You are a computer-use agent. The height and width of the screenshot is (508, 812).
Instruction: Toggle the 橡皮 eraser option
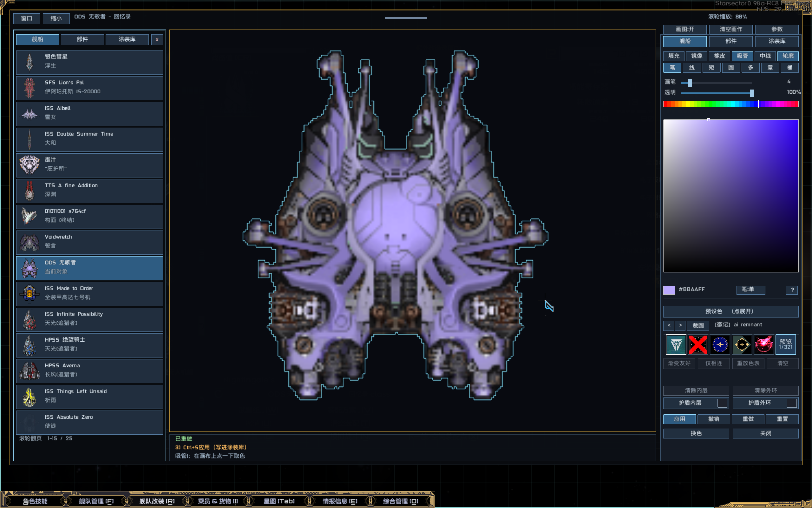[719, 56]
